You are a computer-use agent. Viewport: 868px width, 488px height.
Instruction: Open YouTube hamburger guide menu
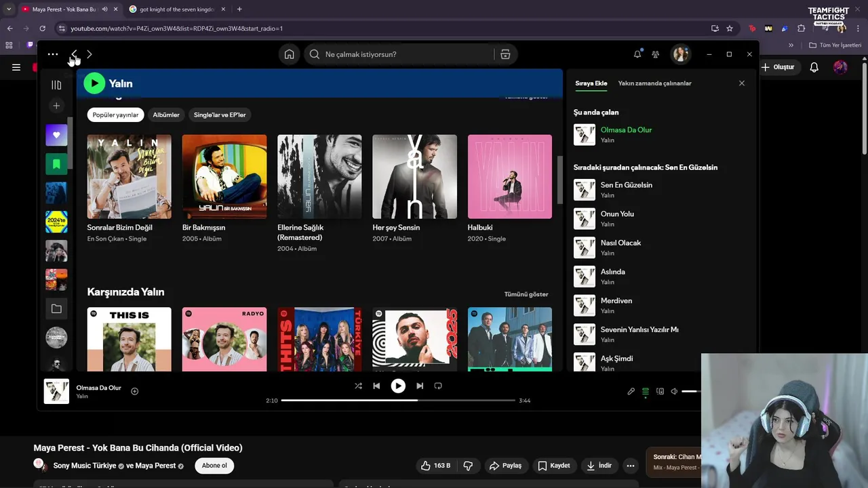[x=16, y=67]
